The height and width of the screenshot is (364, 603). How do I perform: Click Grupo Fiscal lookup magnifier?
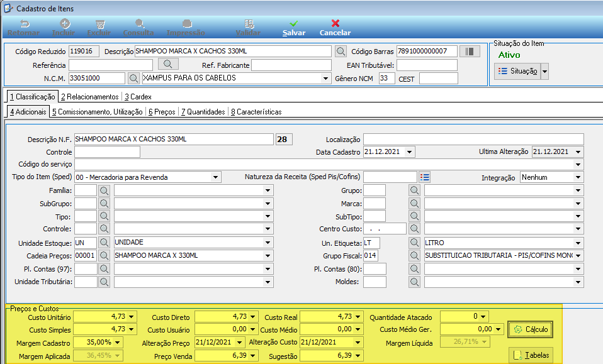click(x=414, y=255)
